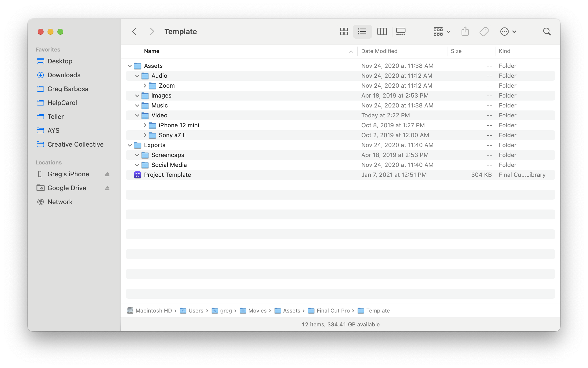Switch to icon grid view
The height and width of the screenshot is (368, 588).
tap(344, 31)
